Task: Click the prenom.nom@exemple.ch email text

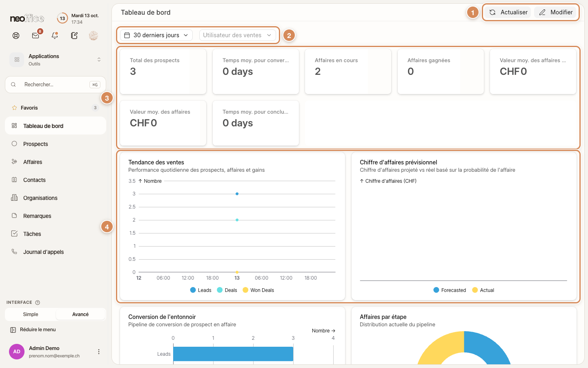Action: [x=54, y=356]
